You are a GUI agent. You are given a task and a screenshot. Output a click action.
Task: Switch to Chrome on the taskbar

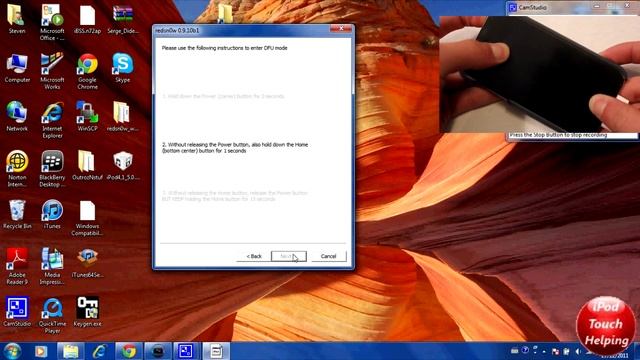click(x=129, y=351)
